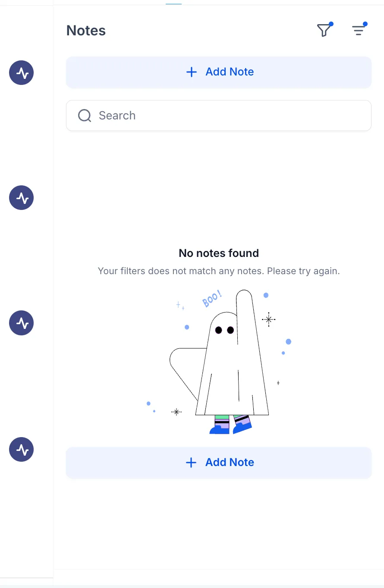Click the blue active dot on filter icon

click(331, 24)
